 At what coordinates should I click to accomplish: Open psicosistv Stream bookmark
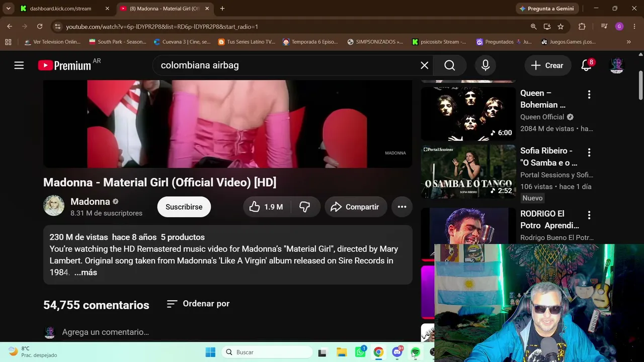pos(440,42)
